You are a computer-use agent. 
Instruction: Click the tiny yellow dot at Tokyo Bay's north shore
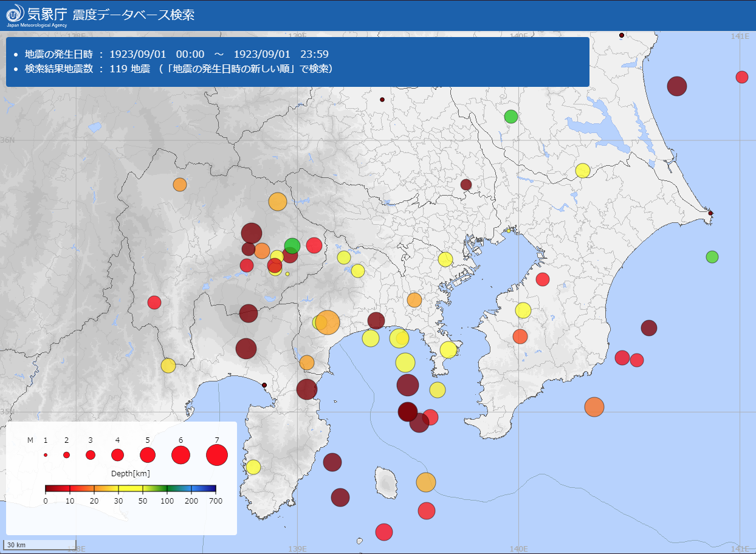point(509,230)
